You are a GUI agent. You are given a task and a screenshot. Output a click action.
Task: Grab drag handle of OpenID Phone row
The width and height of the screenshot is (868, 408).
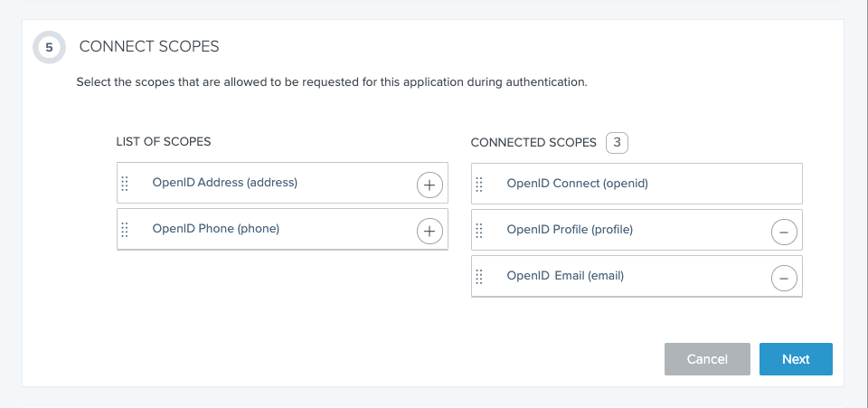tap(125, 229)
